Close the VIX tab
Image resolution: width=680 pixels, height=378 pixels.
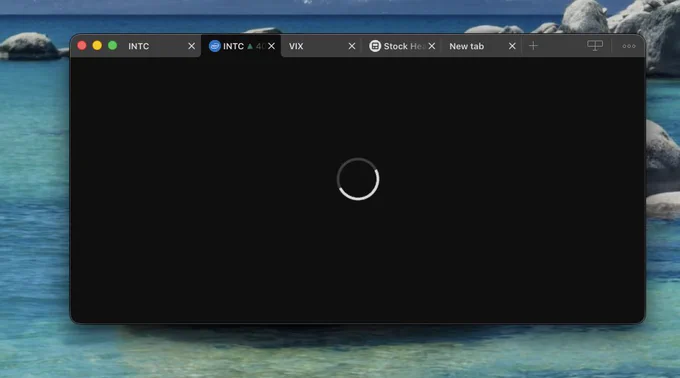(x=352, y=46)
